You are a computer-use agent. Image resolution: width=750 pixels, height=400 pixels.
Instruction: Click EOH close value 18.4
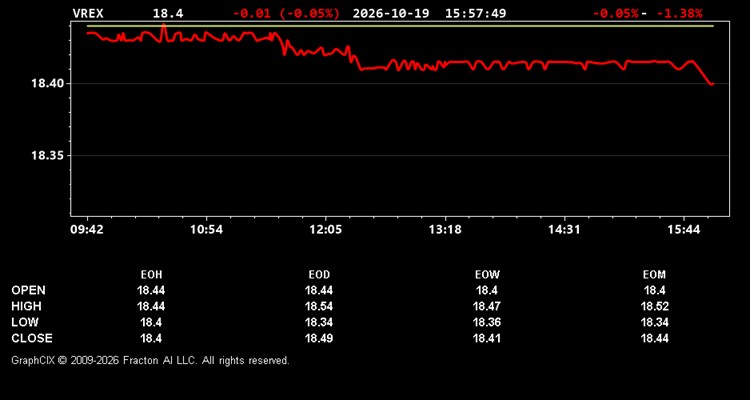(x=151, y=338)
